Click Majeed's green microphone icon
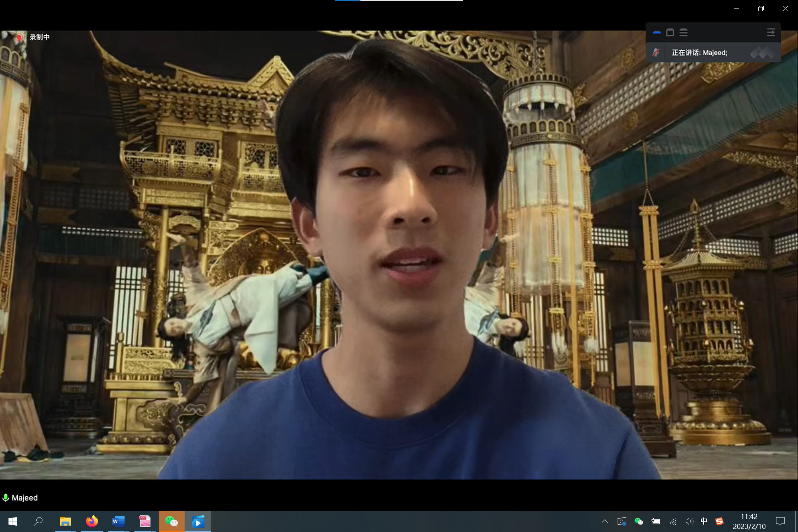The image size is (798, 532). point(6,498)
